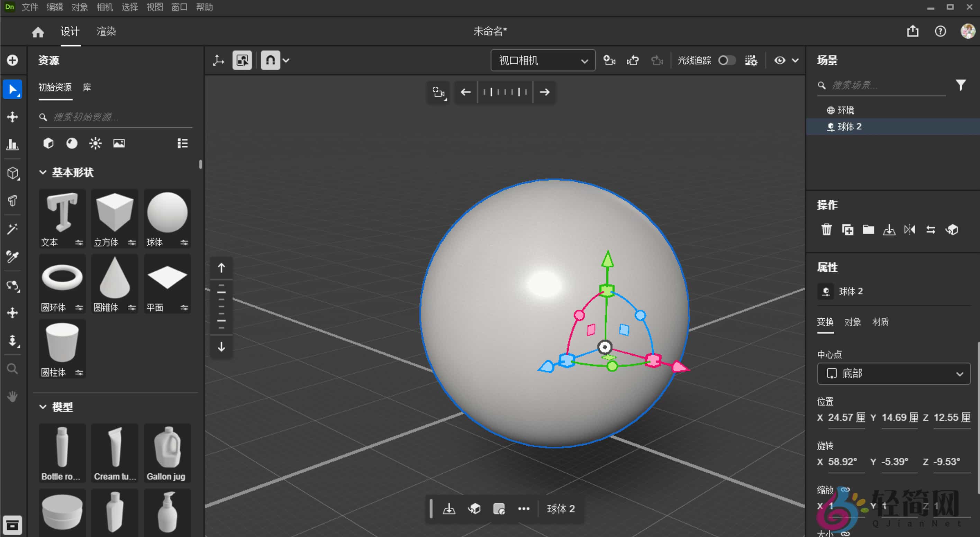Open the 底部 center point dropdown
Image resolution: width=980 pixels, height=537 pixels.
click(x=893, y=373)
